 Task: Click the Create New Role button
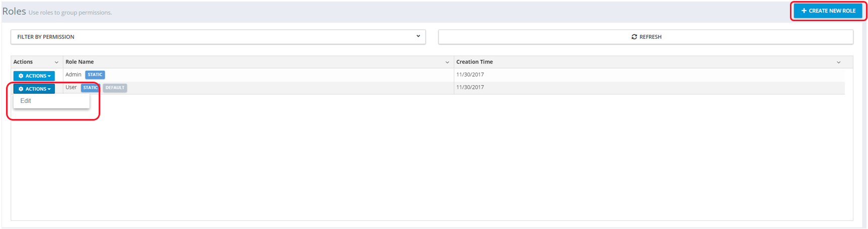pos(828,11)
